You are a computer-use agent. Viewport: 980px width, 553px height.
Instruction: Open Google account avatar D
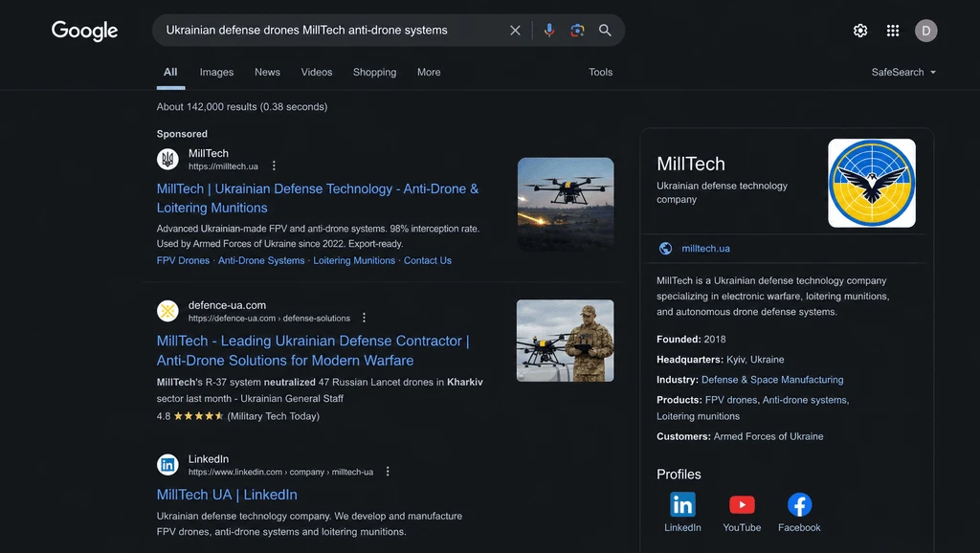tap(926, 31)
